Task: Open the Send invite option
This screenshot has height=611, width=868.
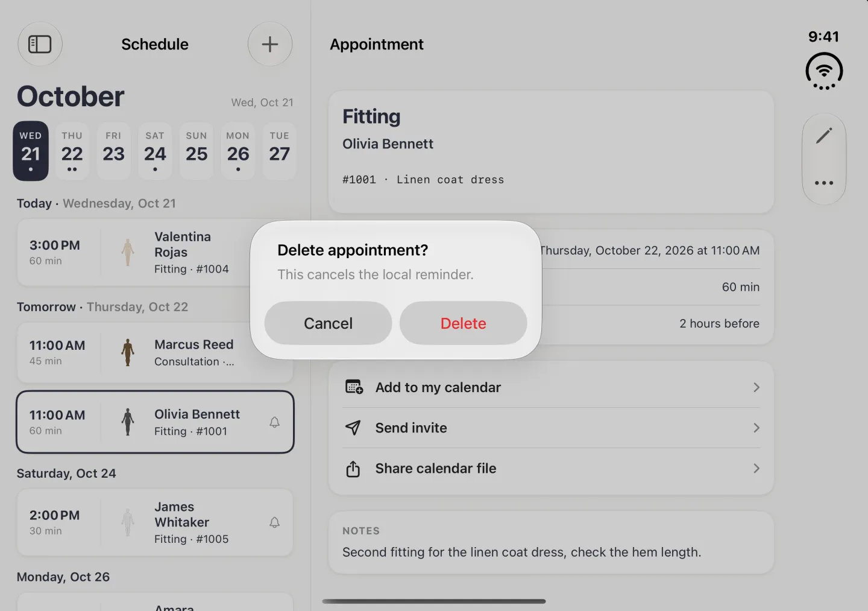Action: (x=551, y=428)
